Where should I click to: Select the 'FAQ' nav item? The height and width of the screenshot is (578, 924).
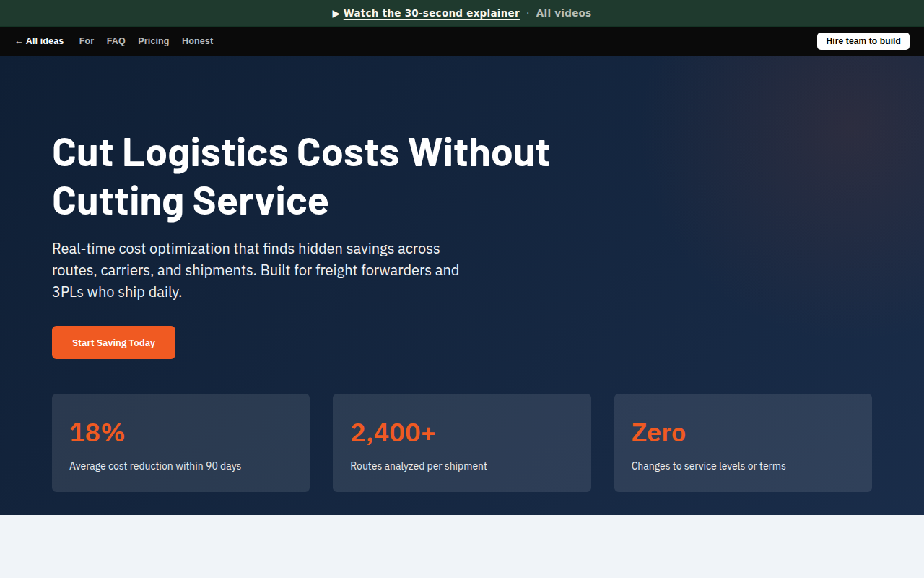point(116,41)
